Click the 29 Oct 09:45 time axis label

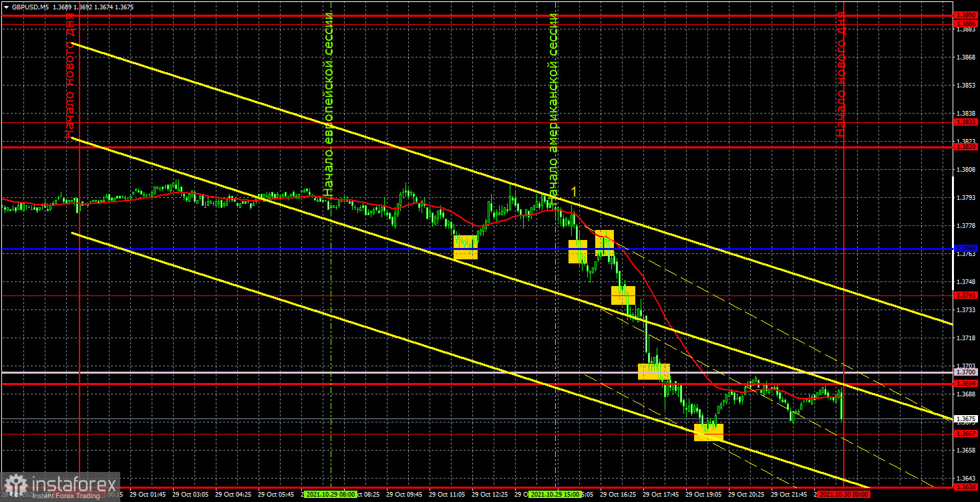point(403,495)
